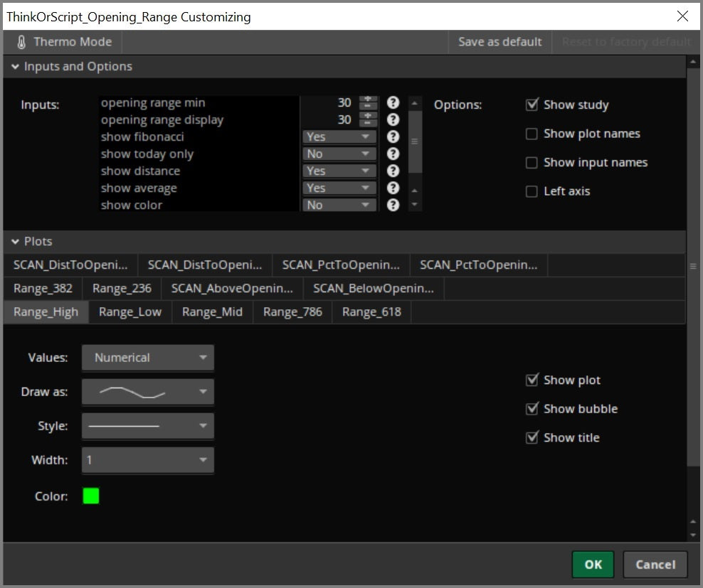Viewport: 703px width, 588px height.
Task: View help for show distance input
Action: click(x=393, y=171)
